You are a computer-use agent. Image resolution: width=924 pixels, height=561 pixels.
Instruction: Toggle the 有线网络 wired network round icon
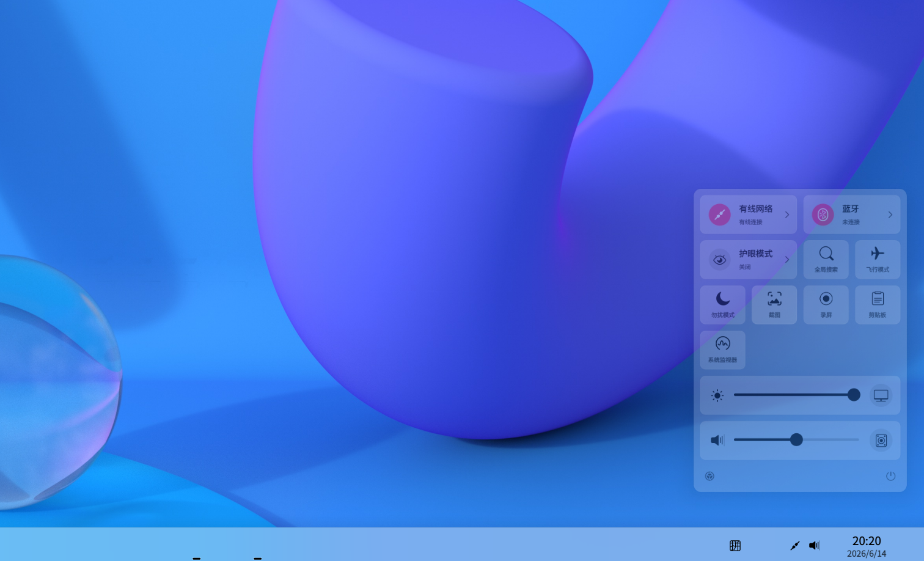[x=720, y=215]
